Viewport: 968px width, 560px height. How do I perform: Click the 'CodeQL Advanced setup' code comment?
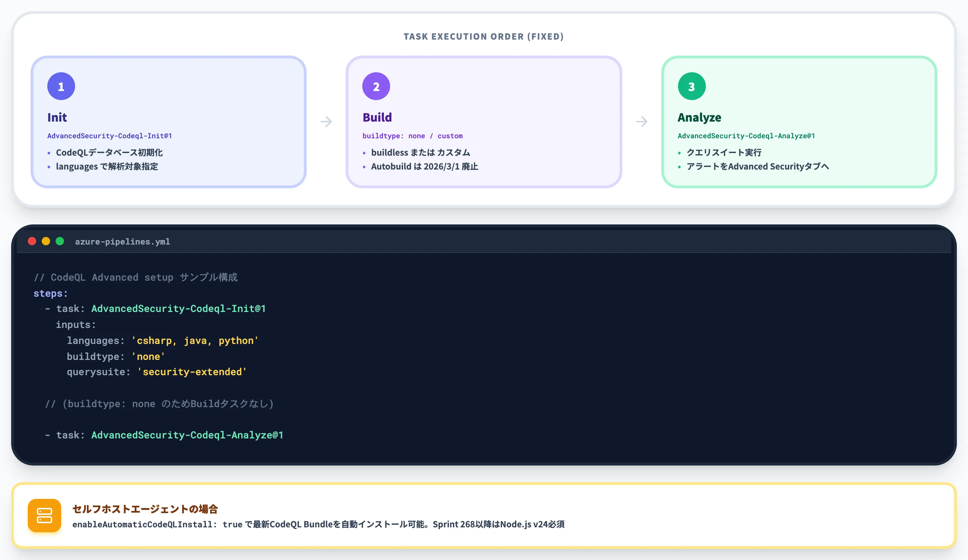click(136, 277)
